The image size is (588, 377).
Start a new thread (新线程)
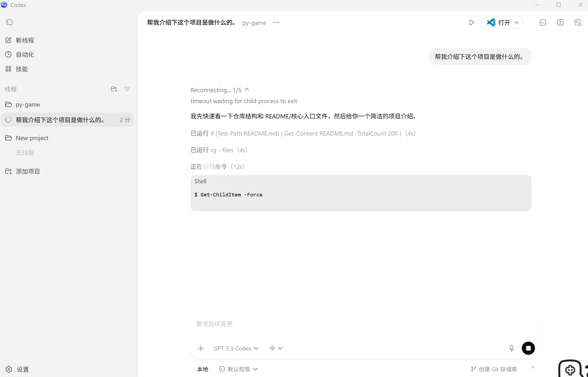(20, 40)
